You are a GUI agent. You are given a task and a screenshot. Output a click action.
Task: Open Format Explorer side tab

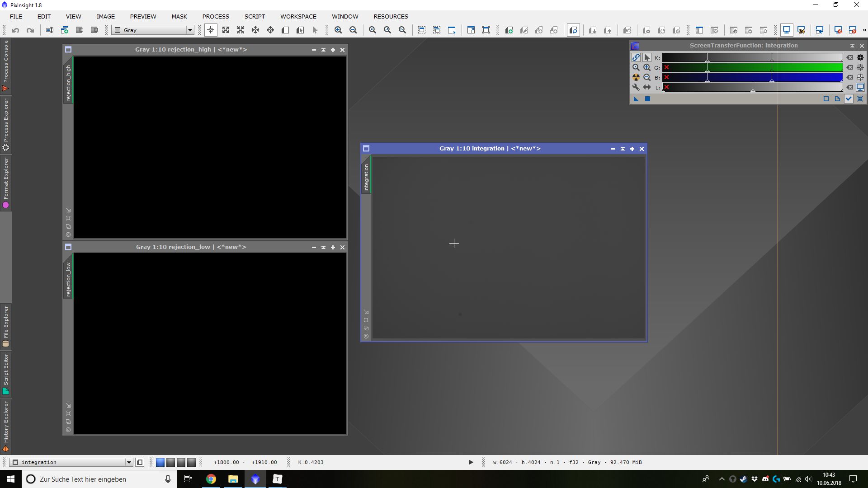(x=6, y=183)
